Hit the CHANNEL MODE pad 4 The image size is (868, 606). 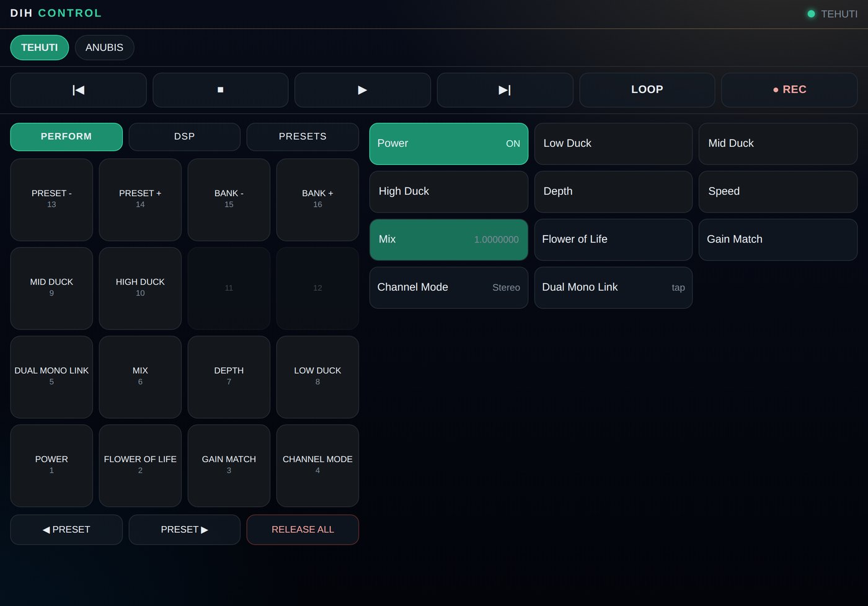(317, 466)
